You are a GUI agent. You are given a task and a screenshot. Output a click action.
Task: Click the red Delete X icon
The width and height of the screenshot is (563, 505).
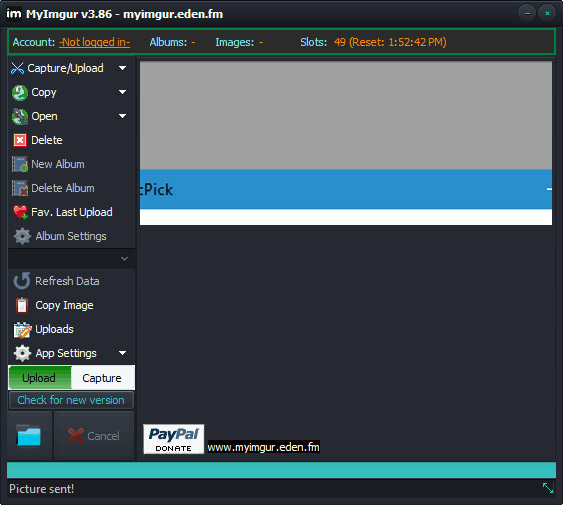coord(20,140)
